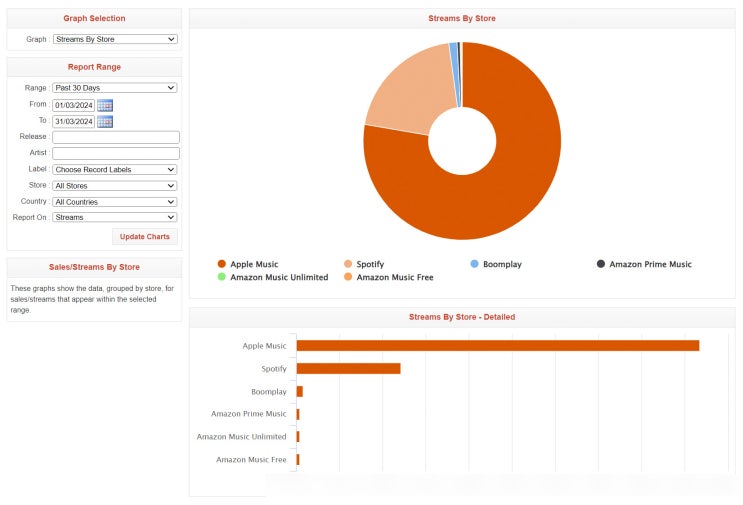The height and width of the screenshot is (505, 743).
Task: Click the Spotify legend label
Action: 370,264
